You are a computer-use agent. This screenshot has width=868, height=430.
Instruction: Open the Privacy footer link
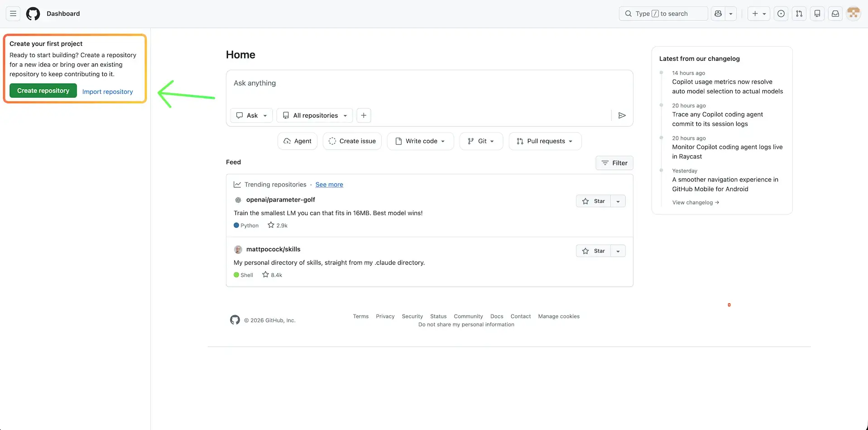coord(385,316)
